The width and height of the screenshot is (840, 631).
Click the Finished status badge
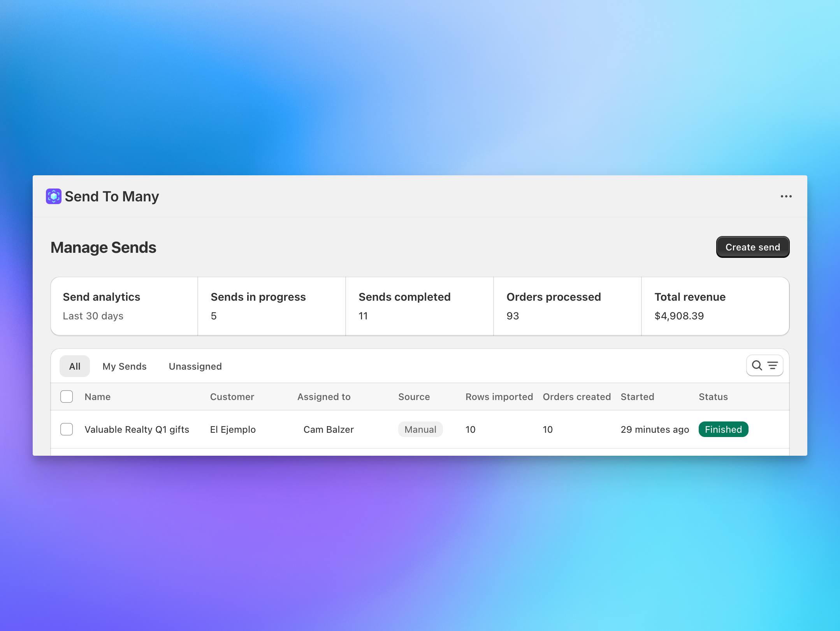click(723, 429)
